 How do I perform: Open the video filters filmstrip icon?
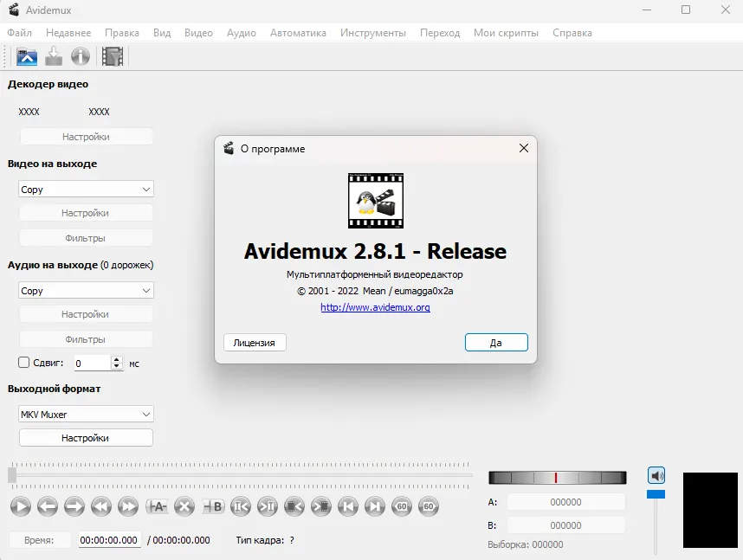coord(113,57)
